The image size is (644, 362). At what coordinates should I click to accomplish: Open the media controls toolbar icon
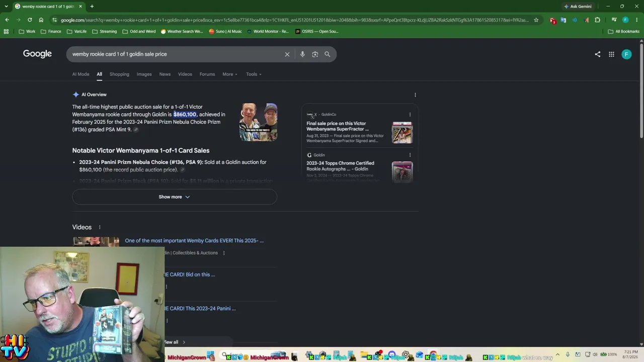(614, 20)
